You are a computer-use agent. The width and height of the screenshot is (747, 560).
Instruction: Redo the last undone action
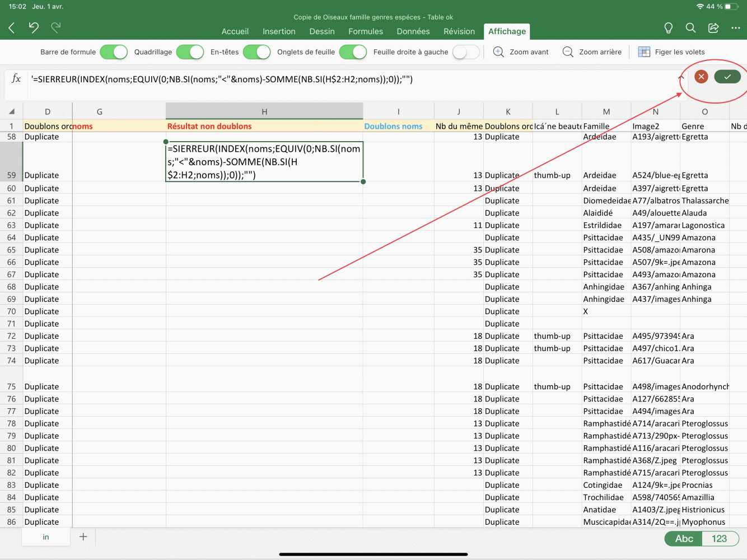56,27
